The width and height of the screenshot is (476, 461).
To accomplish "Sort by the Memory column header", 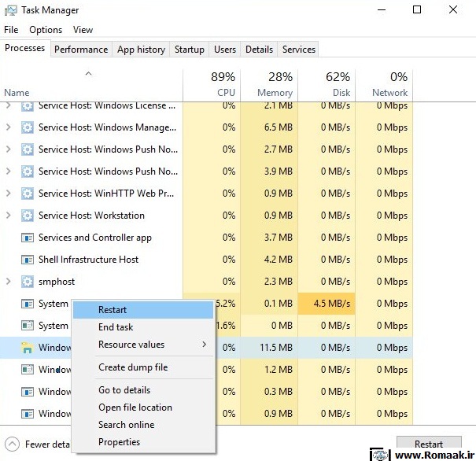I will tap(269, 85).
